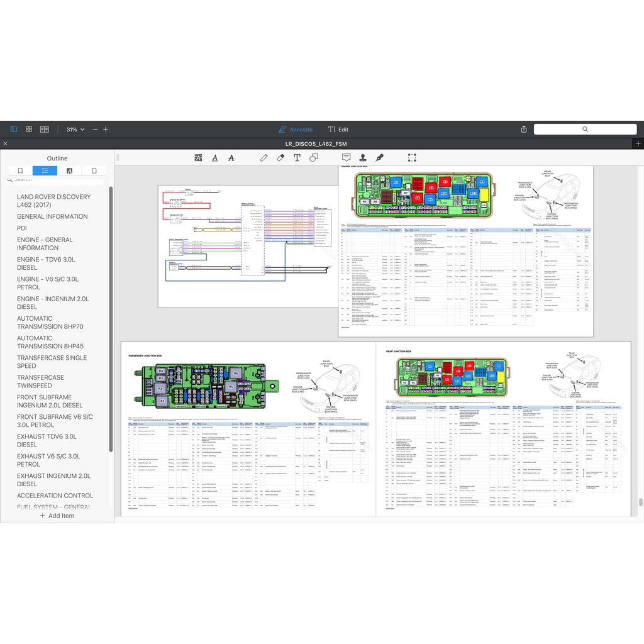Image resolution: width=644 pixels, height=644 pixels.
Task: Switch to Annotate mode
Action: [296, 130]
